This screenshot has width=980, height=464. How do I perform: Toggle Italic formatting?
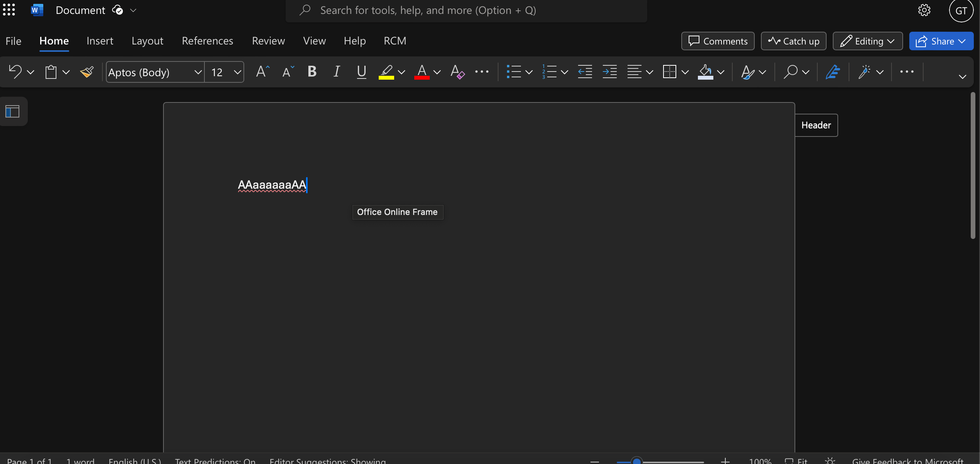coord(337,72)
